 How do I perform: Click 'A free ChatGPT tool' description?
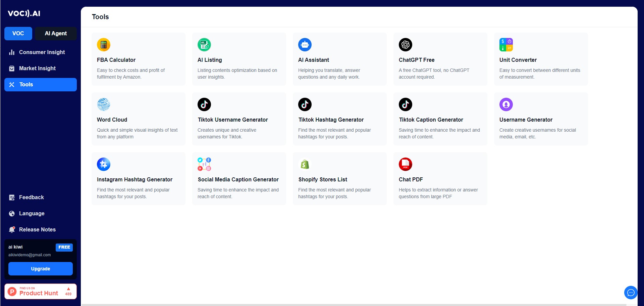point(434,74)
